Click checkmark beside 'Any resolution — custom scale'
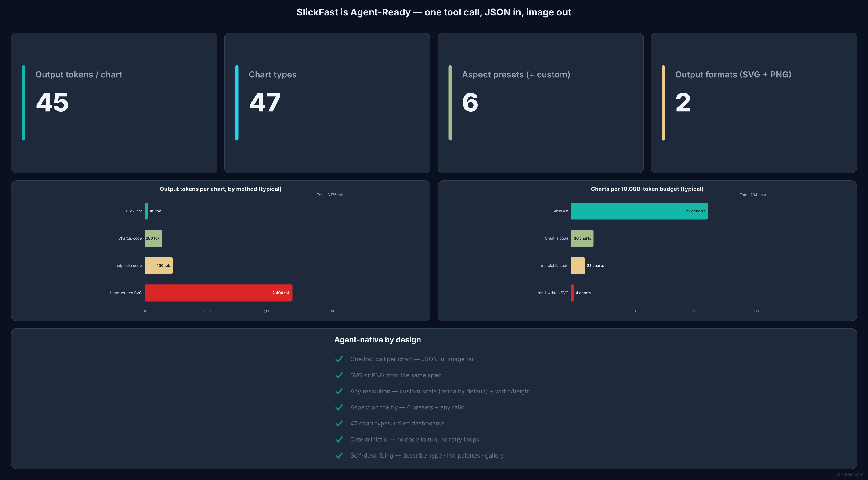This screenshot has width=868, height=480. [x=339, y=391]
